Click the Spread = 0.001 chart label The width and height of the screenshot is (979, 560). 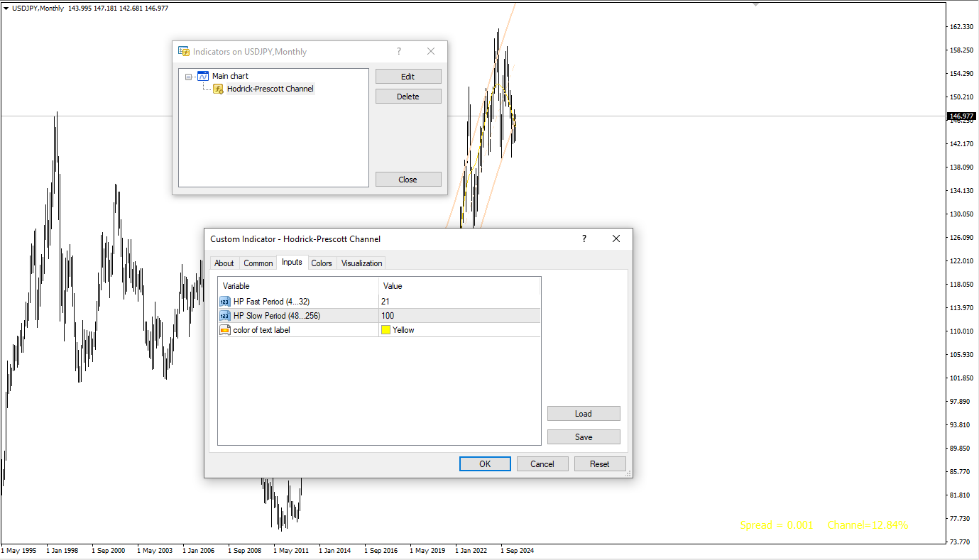(777, 525)
